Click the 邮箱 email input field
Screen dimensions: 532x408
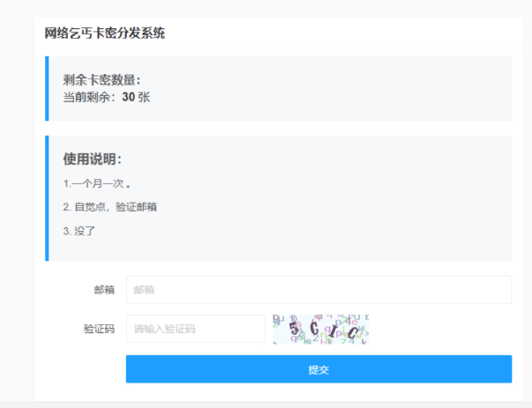pos(318,289)
